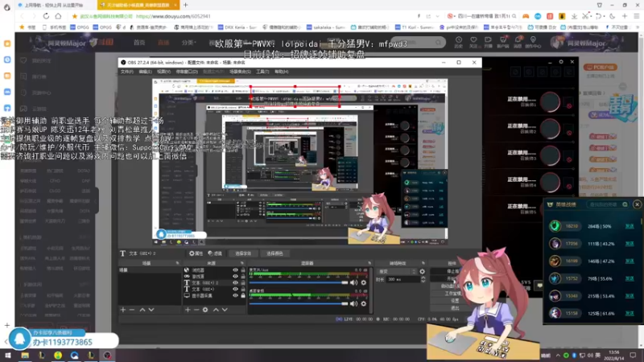Open the Edit menu in OBS
The image size is (644, 362).
145,72
